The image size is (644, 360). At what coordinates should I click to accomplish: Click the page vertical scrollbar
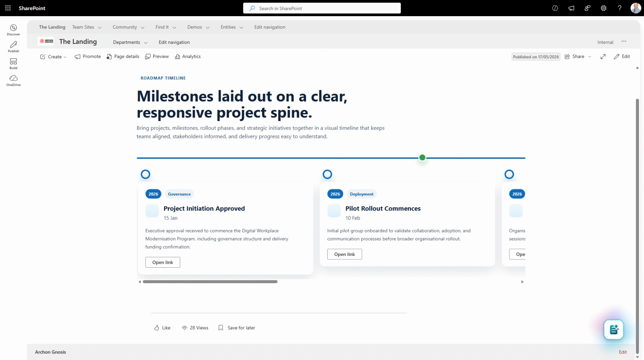coord(638,226)
